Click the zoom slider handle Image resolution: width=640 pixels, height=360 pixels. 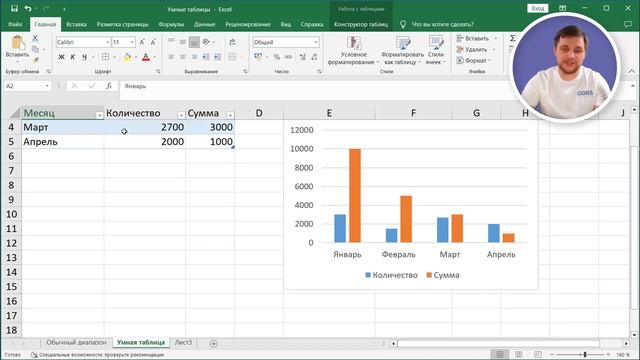click(585, 354)
